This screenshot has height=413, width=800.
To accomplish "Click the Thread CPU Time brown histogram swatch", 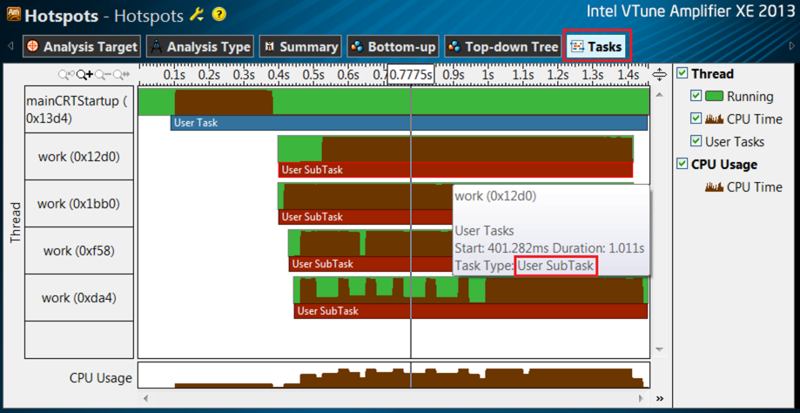I will [714, 118].
